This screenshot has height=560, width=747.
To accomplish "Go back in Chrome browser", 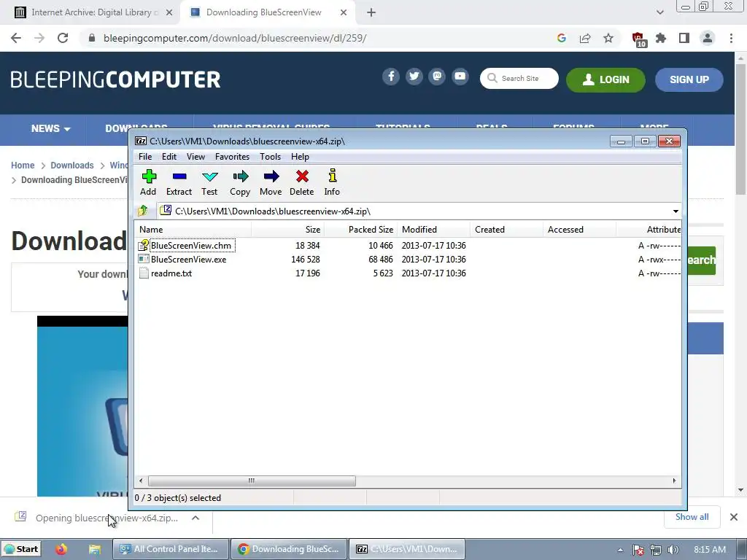I will (x=16, y=38).
